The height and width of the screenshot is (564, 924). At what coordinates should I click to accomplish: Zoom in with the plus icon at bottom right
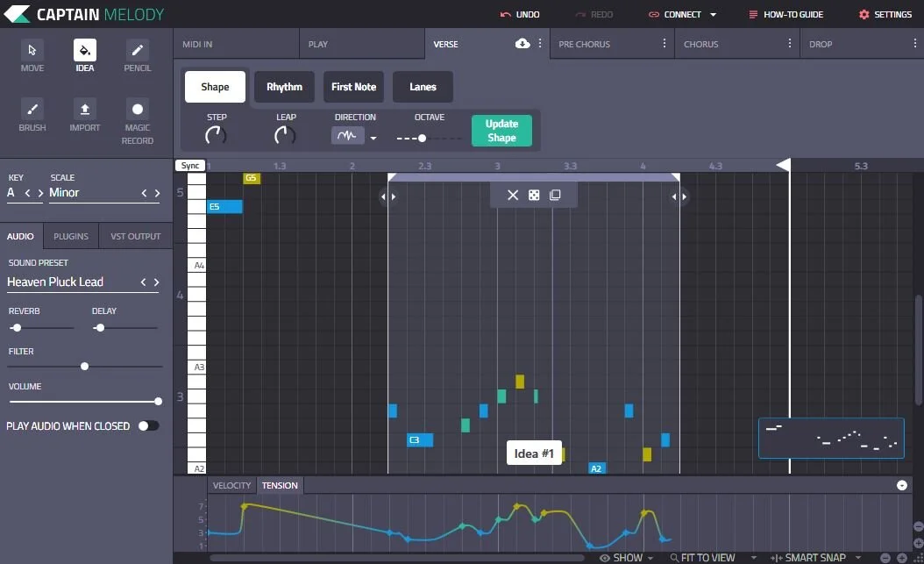[901, 558]
